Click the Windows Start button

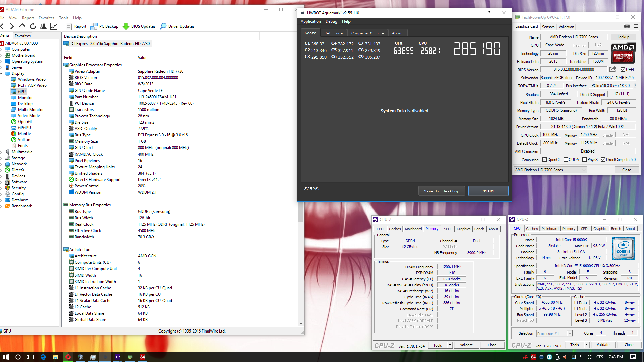point(6,357)
